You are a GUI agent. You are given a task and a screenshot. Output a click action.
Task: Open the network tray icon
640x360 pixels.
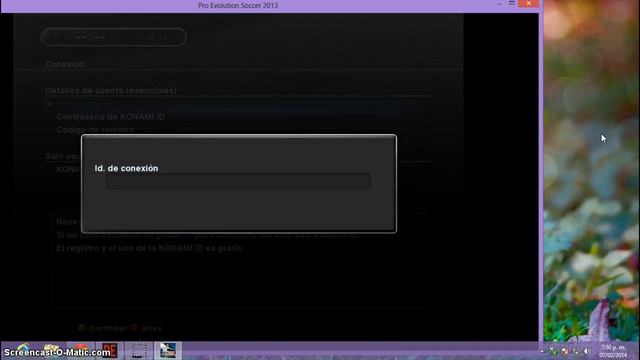click(577, 351)
